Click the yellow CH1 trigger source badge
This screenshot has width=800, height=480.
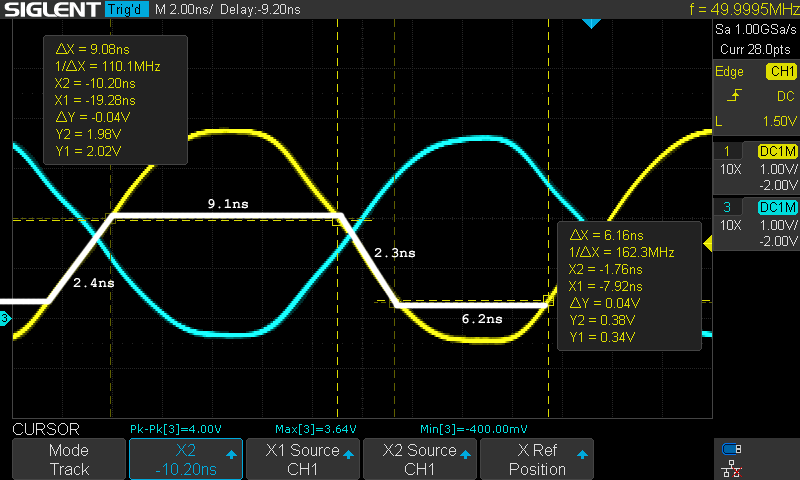click(781, 72)
